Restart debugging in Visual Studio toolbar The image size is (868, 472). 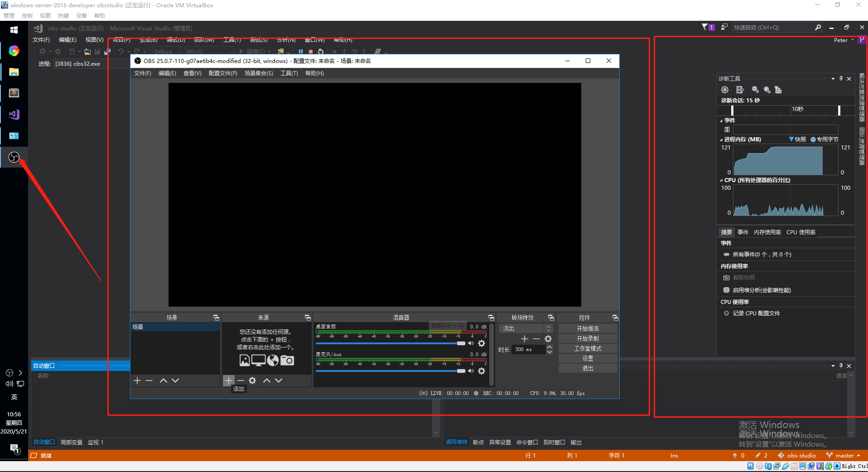coord(321,52)
